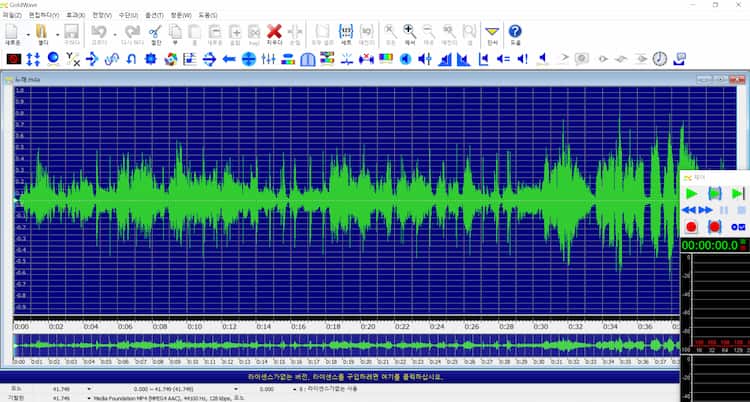750x402 pixels.
Task: Toggle the pause button in control panel
Action: 724,210
